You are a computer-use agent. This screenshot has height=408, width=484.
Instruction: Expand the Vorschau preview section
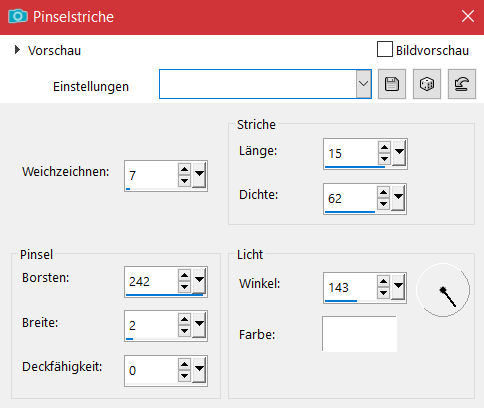coord(17,50)
